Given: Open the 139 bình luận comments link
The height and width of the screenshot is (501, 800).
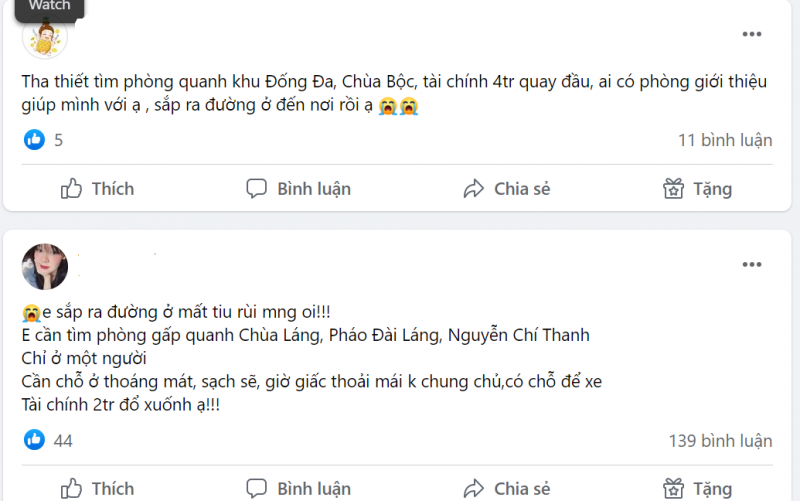Looking at the screenshot, I should (x=720, y=440).
